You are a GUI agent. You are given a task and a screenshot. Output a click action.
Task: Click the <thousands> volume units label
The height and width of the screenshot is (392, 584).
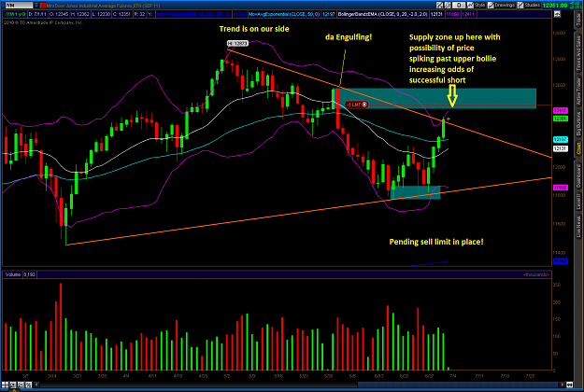click(x=536, y=274)
